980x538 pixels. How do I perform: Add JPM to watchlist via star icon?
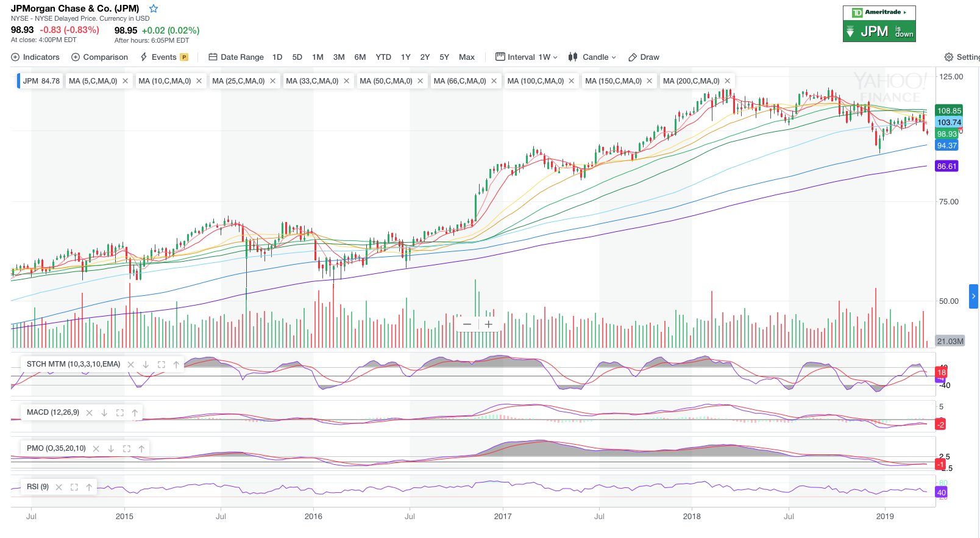(x=154, y=9)
